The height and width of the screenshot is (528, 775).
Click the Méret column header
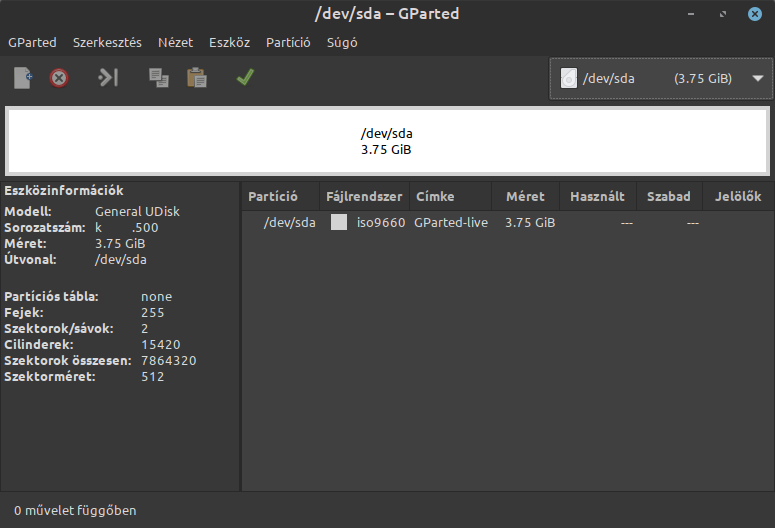click(x=525, y=196)
